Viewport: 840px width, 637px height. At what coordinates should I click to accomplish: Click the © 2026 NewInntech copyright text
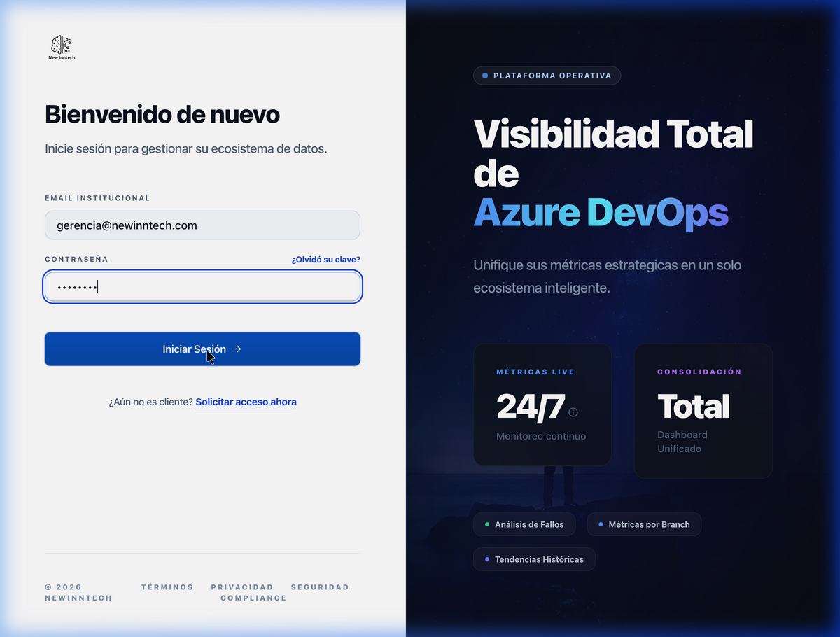[78, 593]
